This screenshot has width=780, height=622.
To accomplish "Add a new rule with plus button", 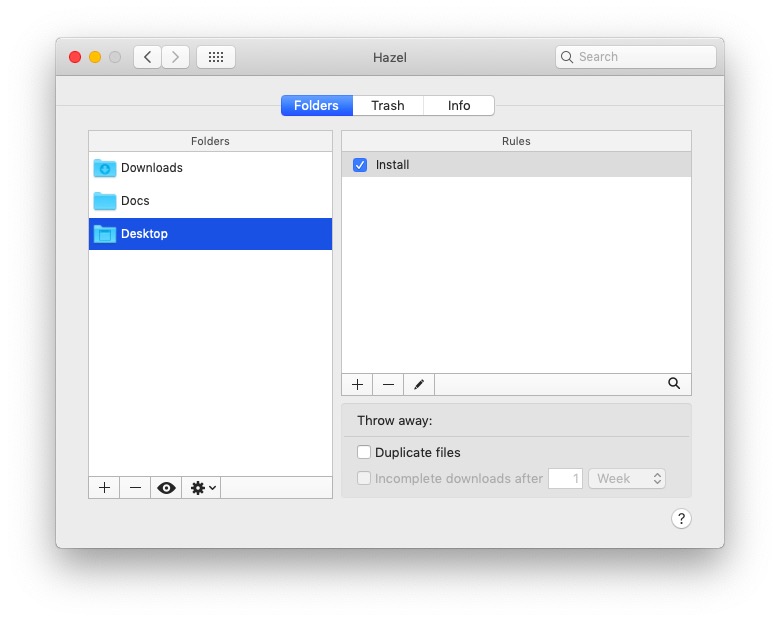I will coord(357,385).
